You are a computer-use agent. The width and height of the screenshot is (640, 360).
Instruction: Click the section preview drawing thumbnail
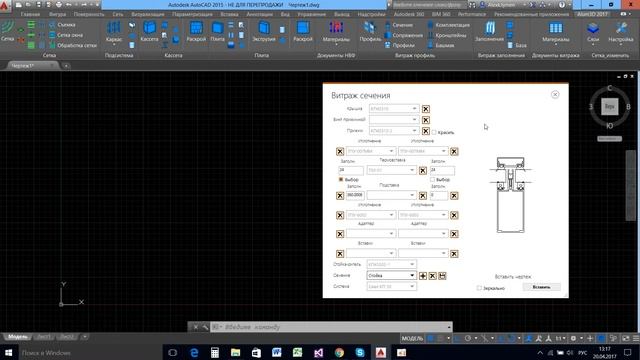(x=511, y=194)
